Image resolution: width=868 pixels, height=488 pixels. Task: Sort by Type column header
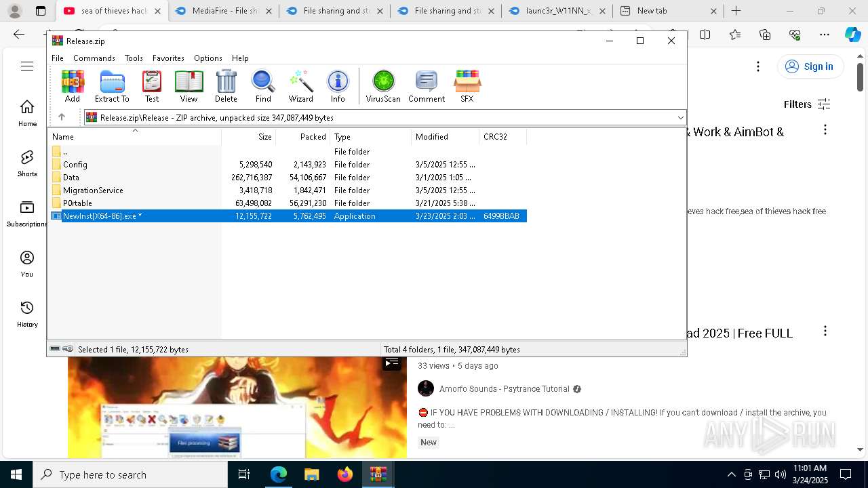coord(371,136)
